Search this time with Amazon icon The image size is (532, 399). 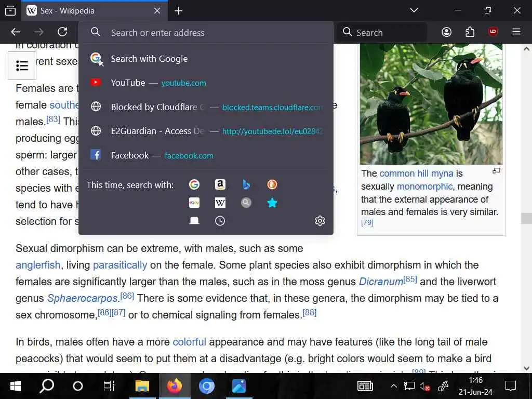pyautogui.click(x=220, y=184)
